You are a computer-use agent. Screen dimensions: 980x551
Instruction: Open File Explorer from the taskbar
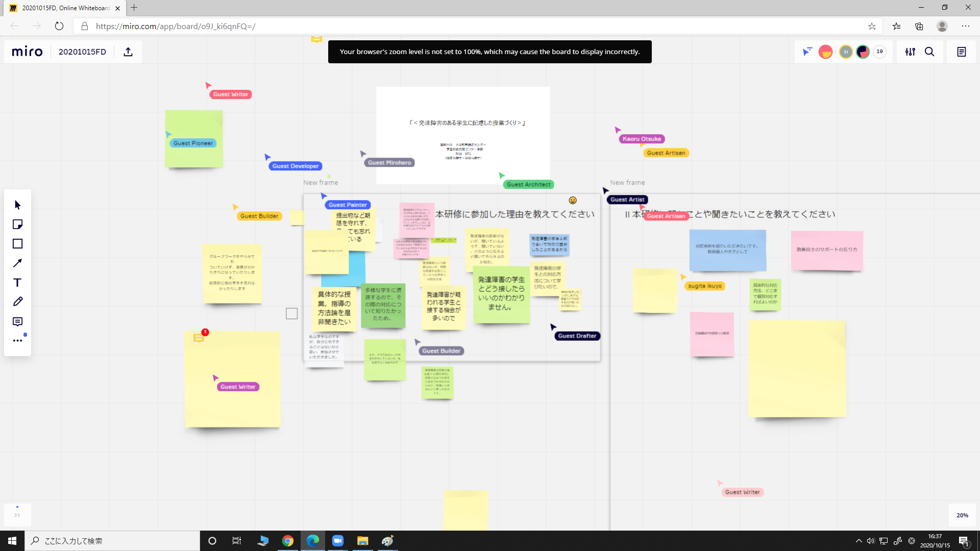[x=362, y=541]
